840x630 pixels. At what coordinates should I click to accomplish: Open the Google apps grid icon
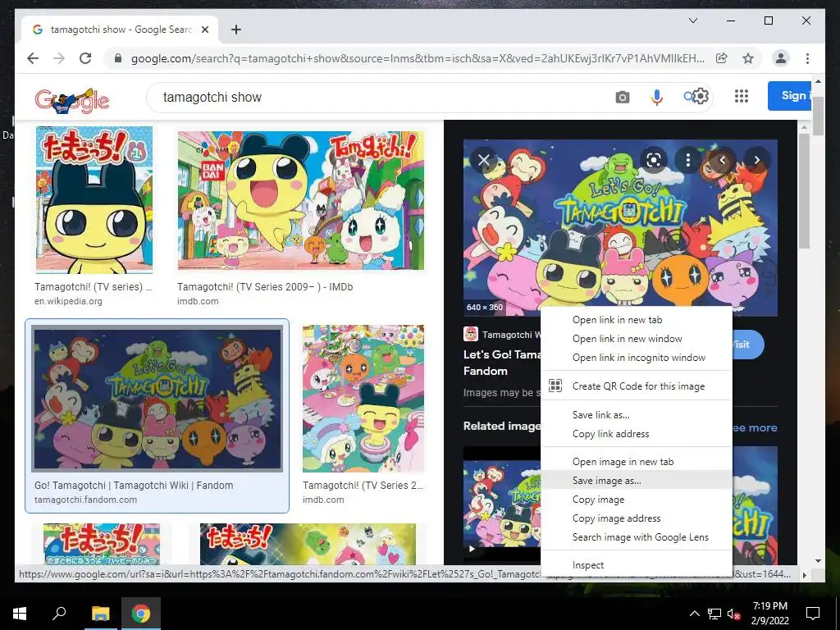(x=741, y=97)
